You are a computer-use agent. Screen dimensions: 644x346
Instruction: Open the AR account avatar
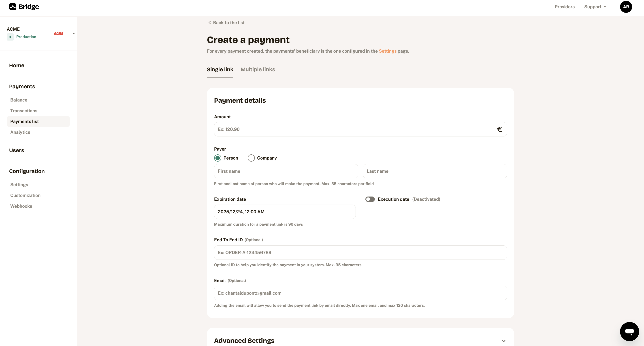[x=626, y=7]
